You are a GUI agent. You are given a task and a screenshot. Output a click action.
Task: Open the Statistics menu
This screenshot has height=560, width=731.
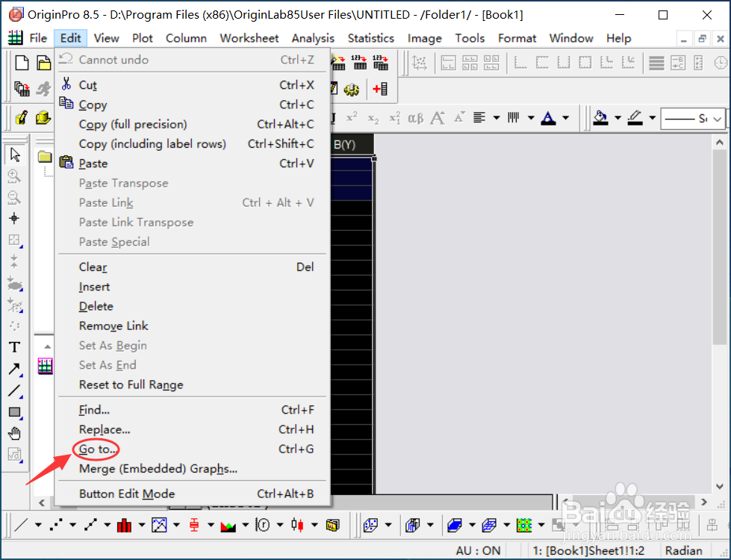coord(370,38)
